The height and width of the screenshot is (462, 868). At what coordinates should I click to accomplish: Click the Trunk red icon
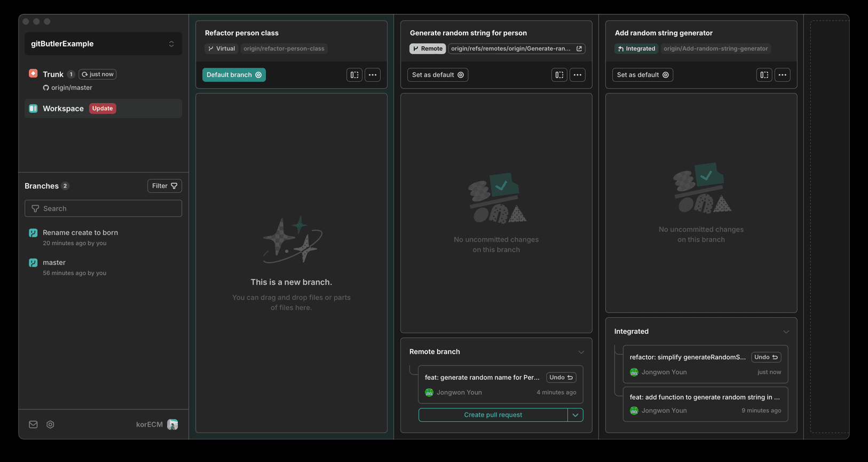pos(33,74)
